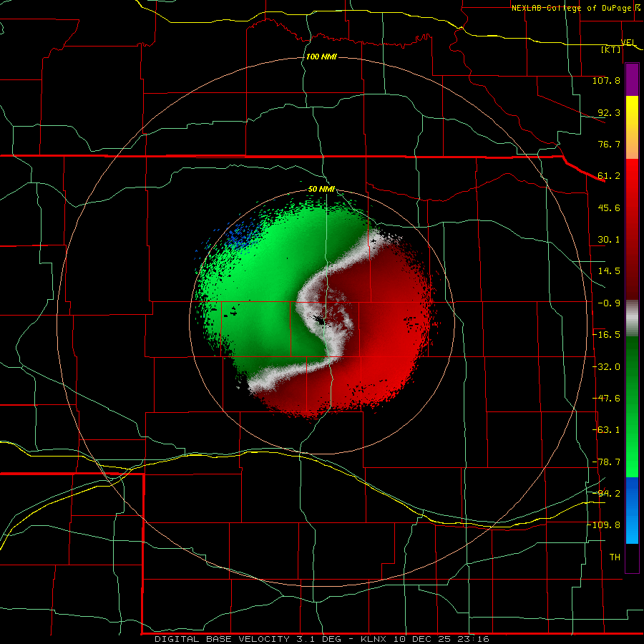Click the 30.1 legend value
Image resolution: width=644 pixels, height=644 pixels.
pos(609,240)
